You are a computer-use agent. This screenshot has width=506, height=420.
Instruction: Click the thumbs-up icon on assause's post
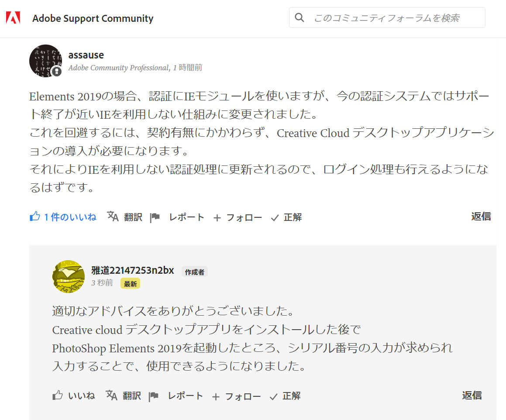click(35, 216)
